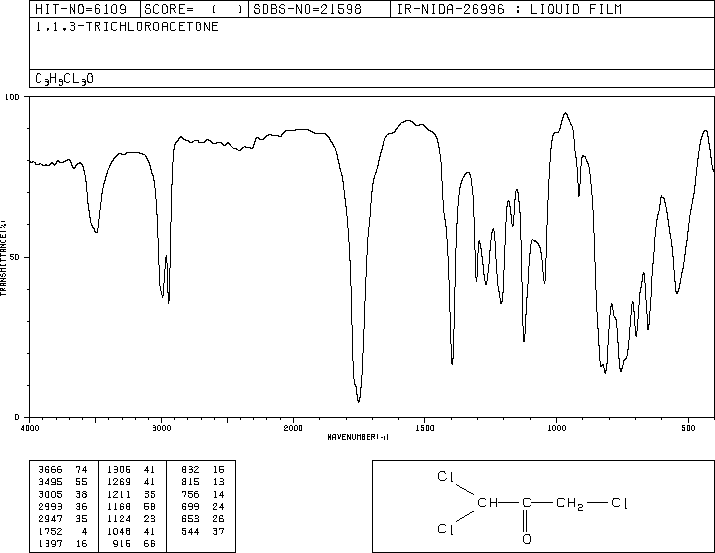Image resolution: width=715 pixels, height=553 pixels.
Task: Select peak table entry 3005
Action: pyautogui.click(x=63, y=494)
